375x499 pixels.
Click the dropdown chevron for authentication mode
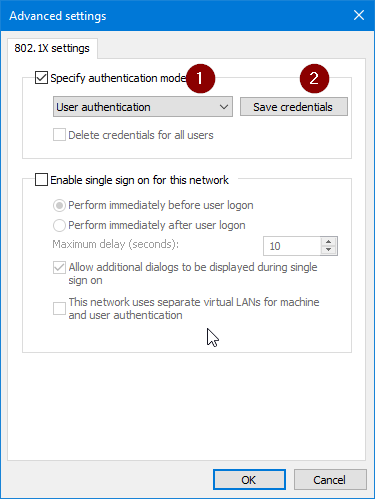224,107
